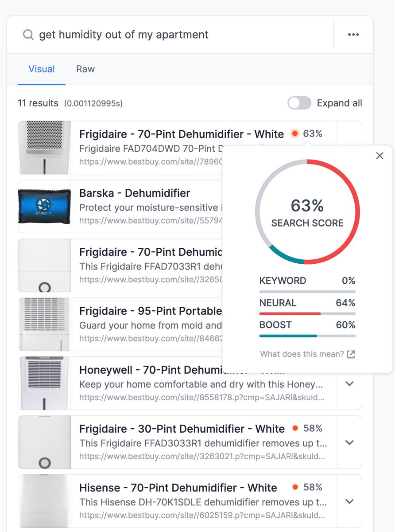Image resolution: width=395 pixels, height=532 pixels.
Task: Open external link icon next to 'What does this mean?'
Action: 351,354
